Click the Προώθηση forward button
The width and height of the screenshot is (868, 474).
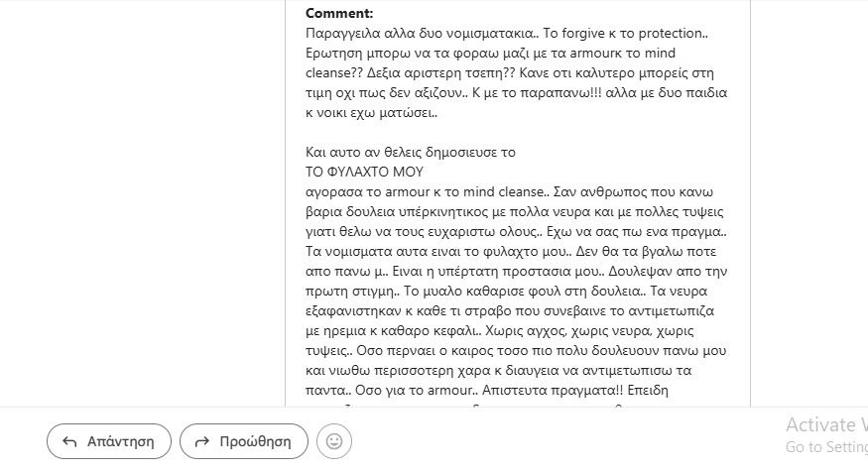click(x=244, y=441)
